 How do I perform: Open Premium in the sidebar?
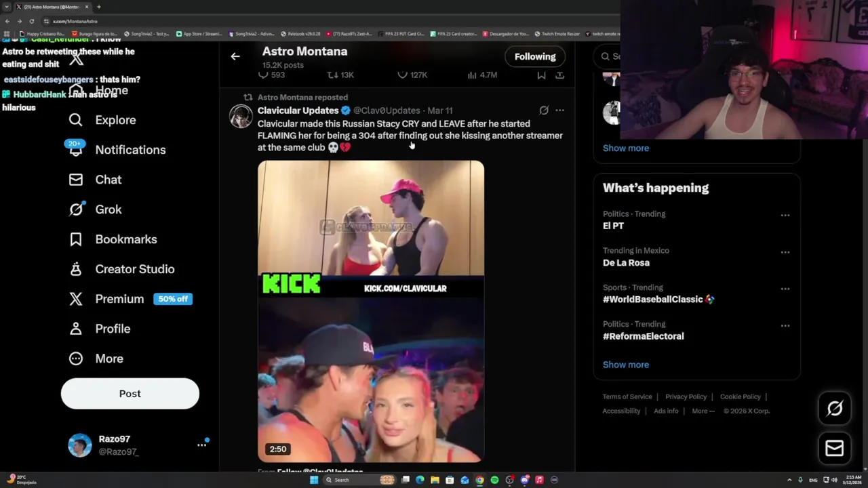coord(106,299)
